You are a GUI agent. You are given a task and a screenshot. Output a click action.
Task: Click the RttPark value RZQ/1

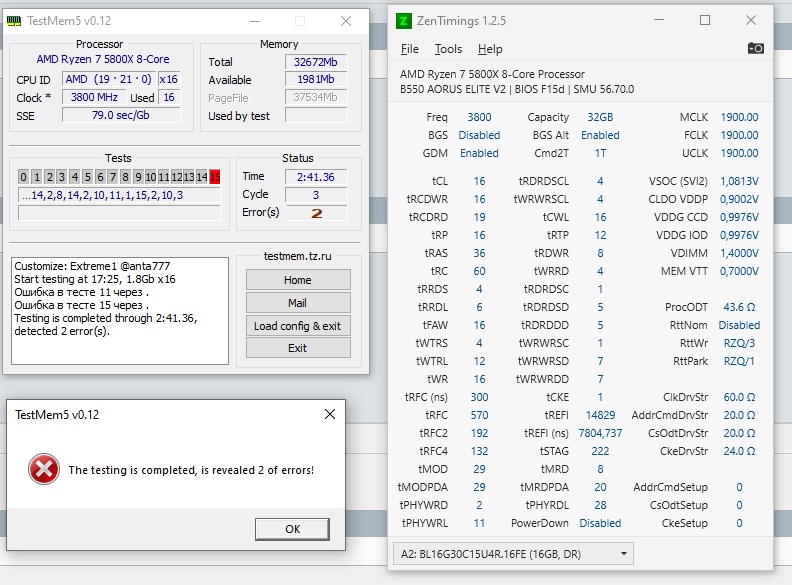tap(739, 361)
